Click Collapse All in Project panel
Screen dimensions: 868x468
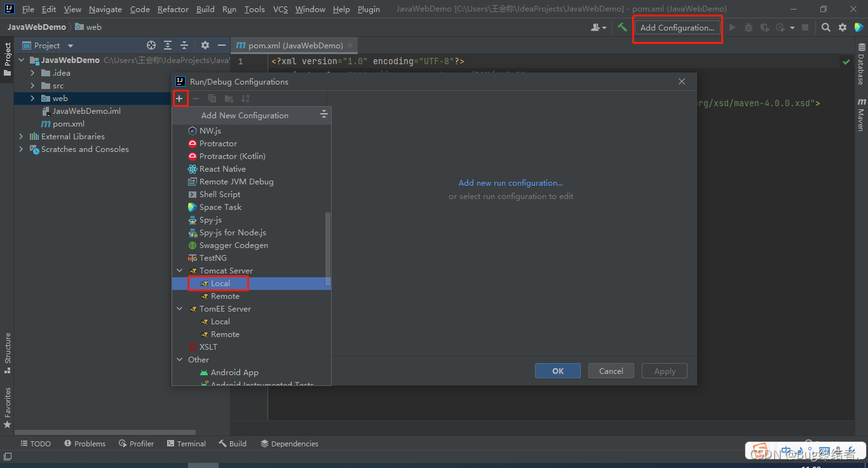click(184, 45)
